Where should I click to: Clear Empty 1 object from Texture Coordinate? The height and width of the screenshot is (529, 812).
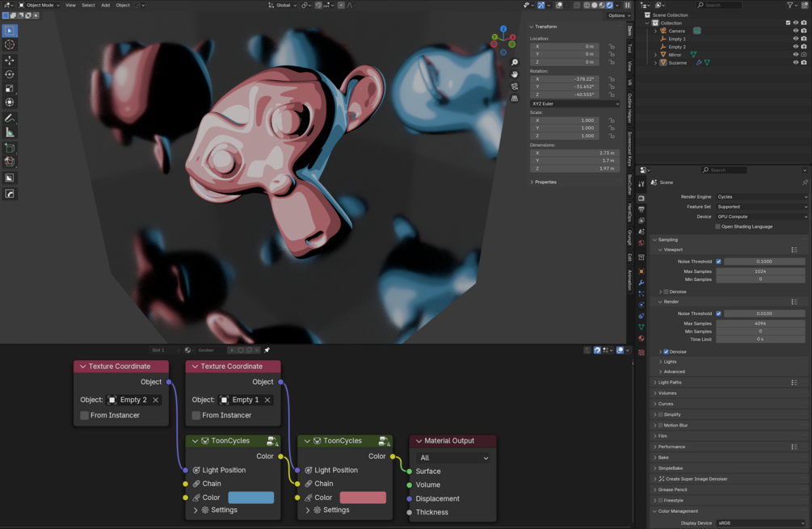(x=267, y=400)
